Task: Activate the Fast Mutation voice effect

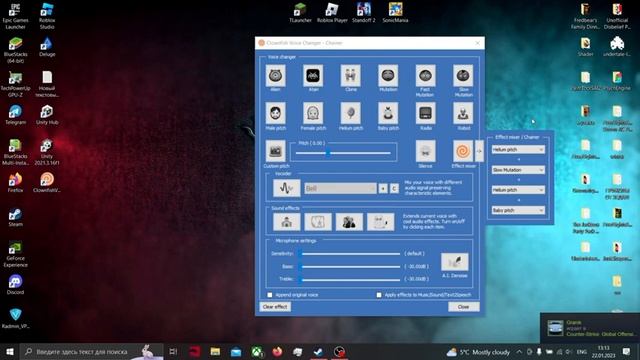Action: point(425,76)
